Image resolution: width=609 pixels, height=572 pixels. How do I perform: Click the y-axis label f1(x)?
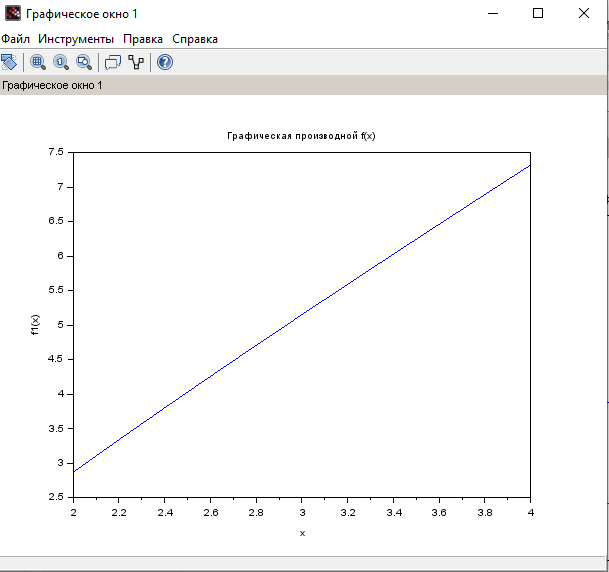click(x=35, y=325)
